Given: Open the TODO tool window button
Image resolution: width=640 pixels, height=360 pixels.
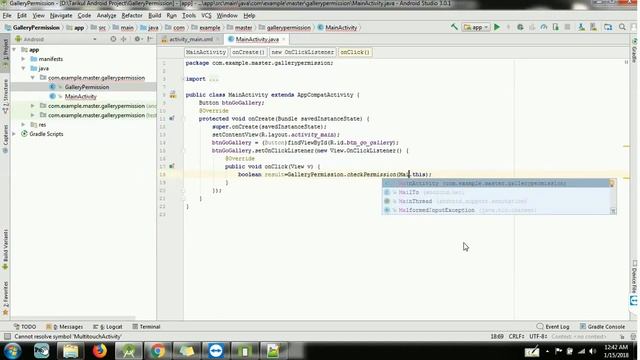Looking at the screenshot, I should 25,327.
